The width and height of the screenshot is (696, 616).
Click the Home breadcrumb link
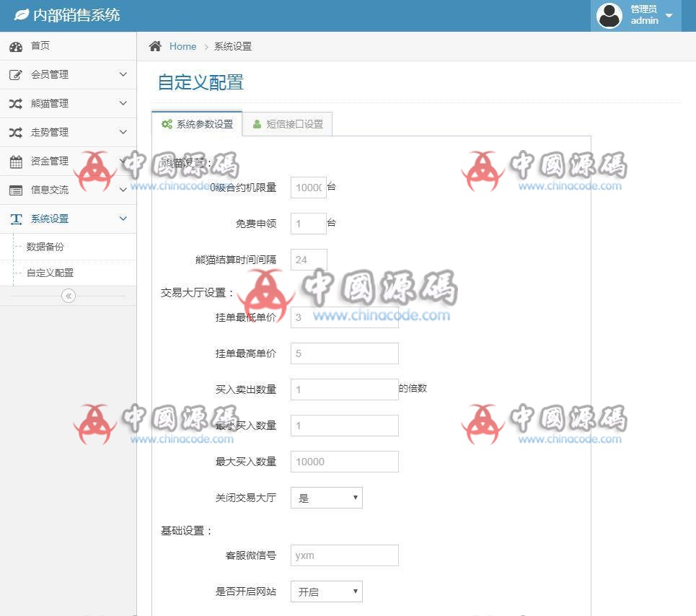click(182, 46)
